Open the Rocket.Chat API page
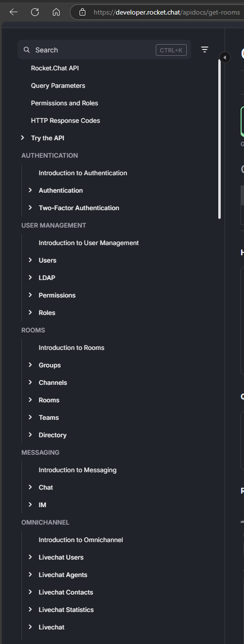Image resolution: width=244 pixels, height=644 pixels. 55,68
